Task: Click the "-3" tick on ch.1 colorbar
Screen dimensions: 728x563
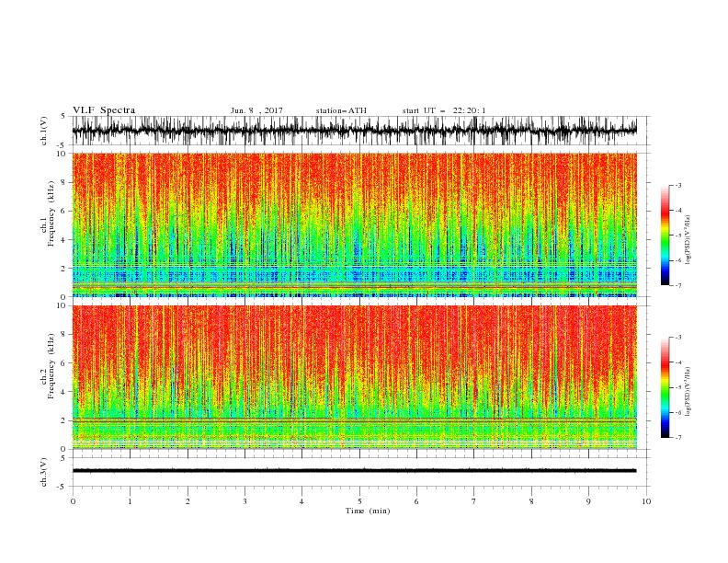Action: point(677,185)
